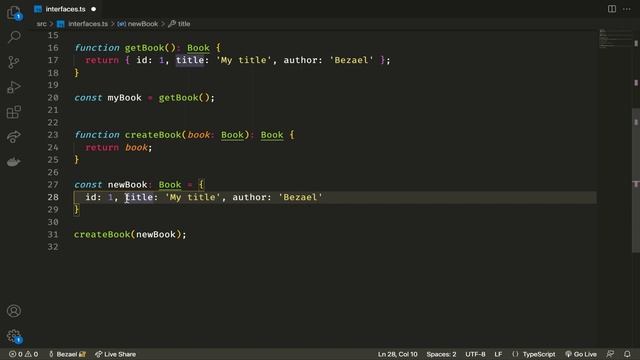Image resolution: width=640 pixels, height=360 pixels.
Task: Click the return keyword on line 24
Action: point(102,147)
